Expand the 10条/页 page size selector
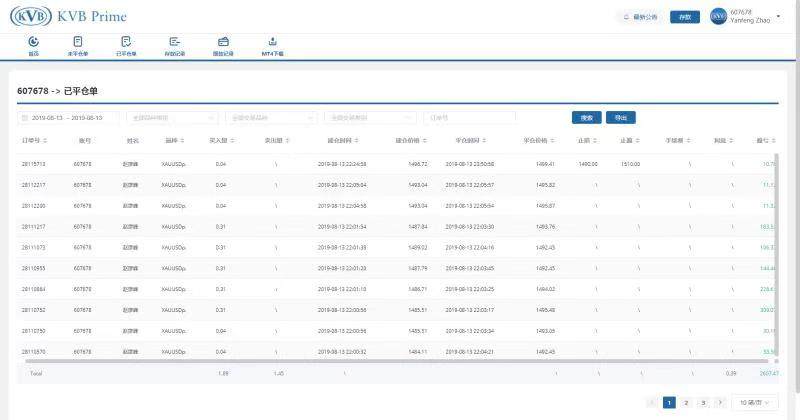The height and width of the screenshot is (420, 800). click(x=753, y=402)
